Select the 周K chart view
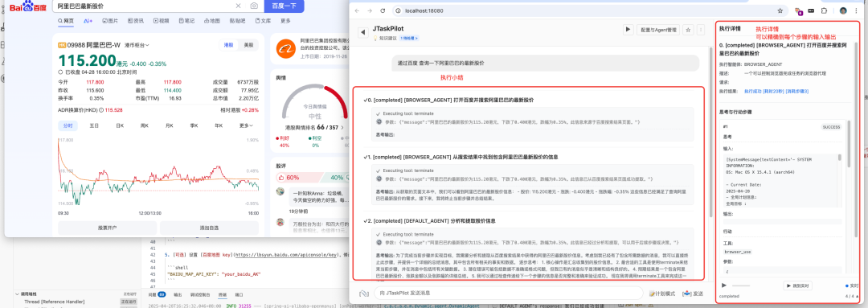The width and height of the screenshot is (868, 308). (145, 125)
